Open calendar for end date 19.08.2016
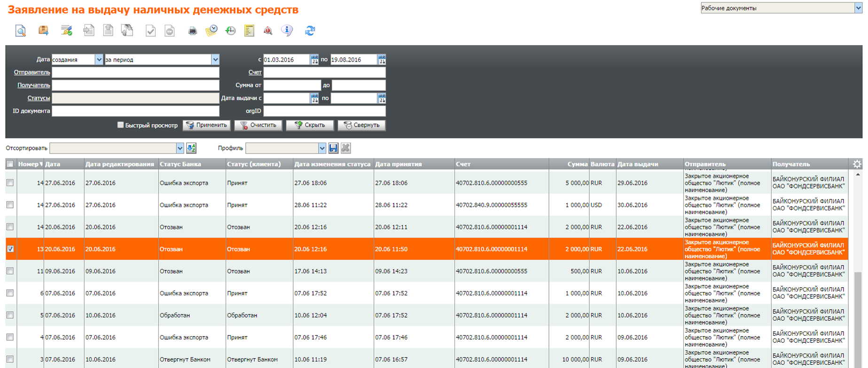This screenshot has width=868, height=368. click(382, 60)
